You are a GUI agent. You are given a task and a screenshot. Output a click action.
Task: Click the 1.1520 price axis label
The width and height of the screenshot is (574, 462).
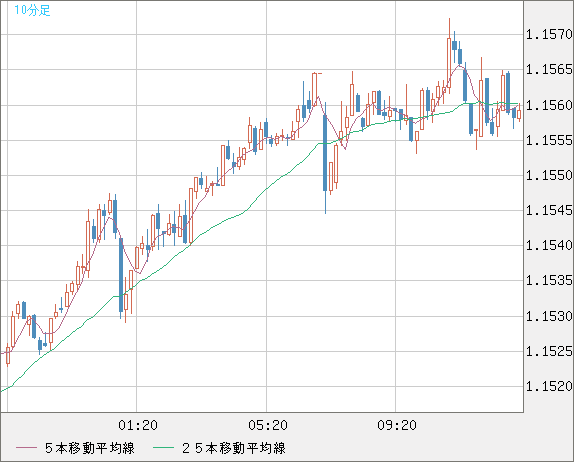(549, 386)
